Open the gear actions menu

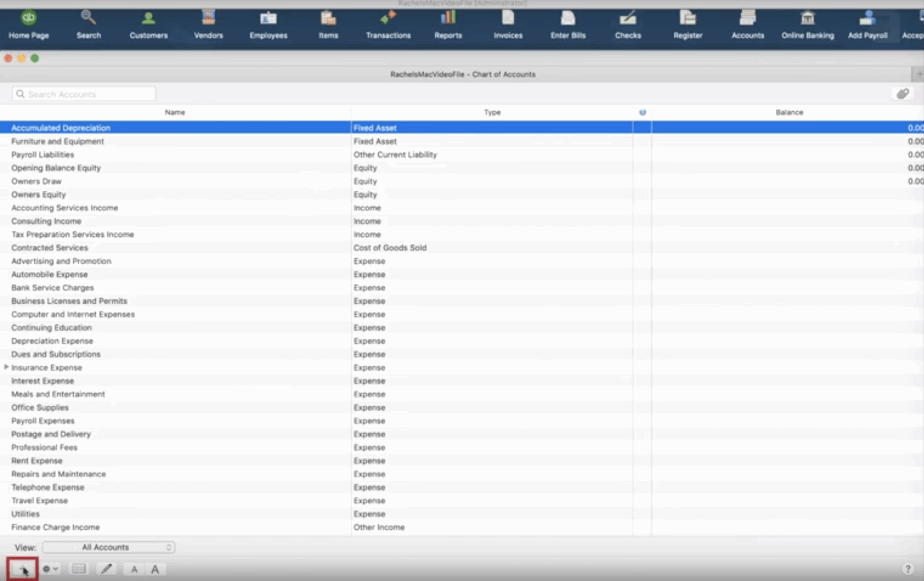(x=50, y=569)
